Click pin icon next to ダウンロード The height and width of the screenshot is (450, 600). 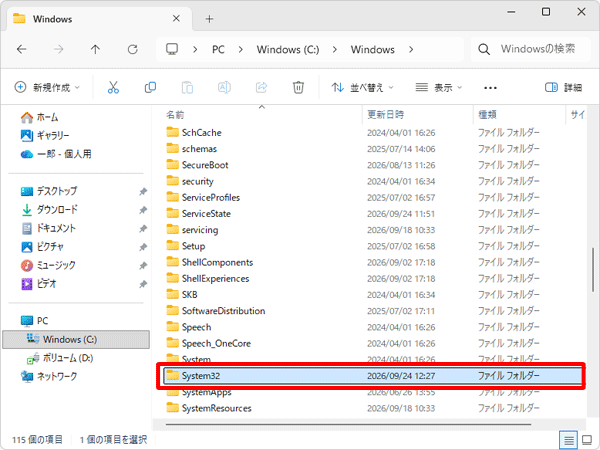(143, 210)
